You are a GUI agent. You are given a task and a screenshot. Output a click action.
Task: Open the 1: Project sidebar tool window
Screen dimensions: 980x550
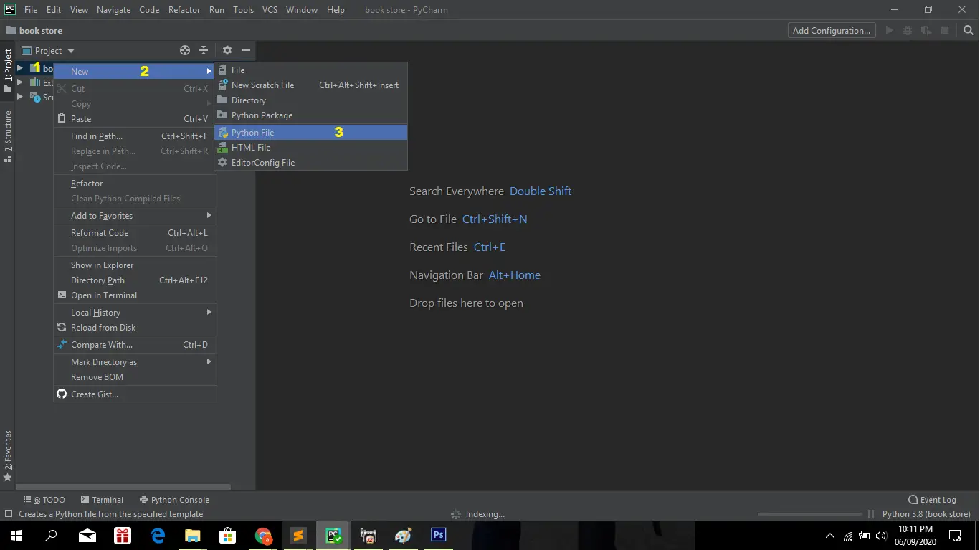coord(9,72)
